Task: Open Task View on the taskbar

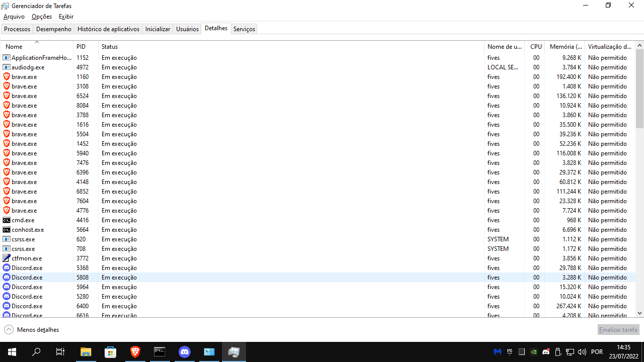Action: (x=60, y=352)
